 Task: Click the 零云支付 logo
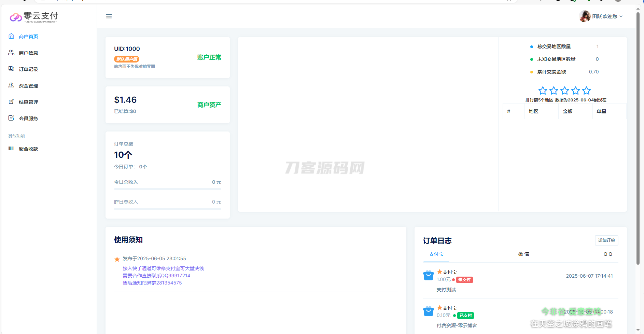pos(34,16)
